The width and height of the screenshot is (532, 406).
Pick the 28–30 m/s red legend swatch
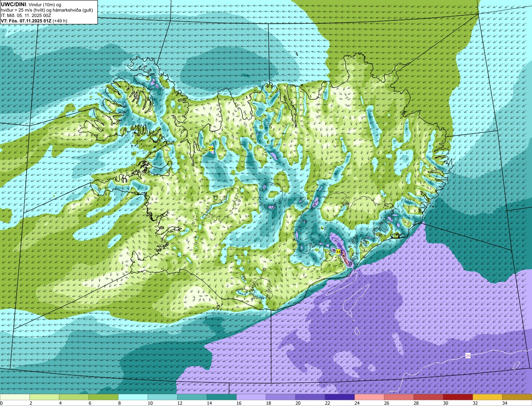pos(428,397)
